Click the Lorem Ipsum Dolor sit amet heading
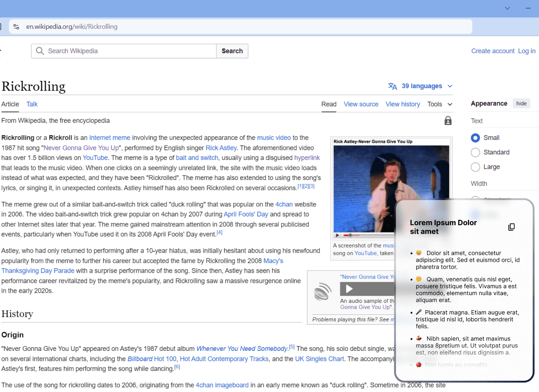The width and height of the screenshot is (539, 392). [443, 227]
